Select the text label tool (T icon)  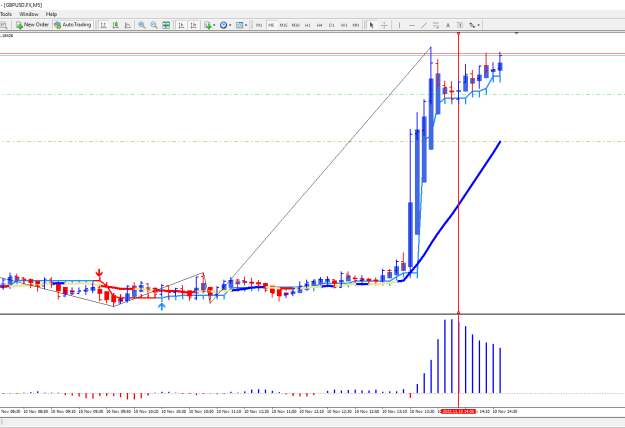coord(460,25)
